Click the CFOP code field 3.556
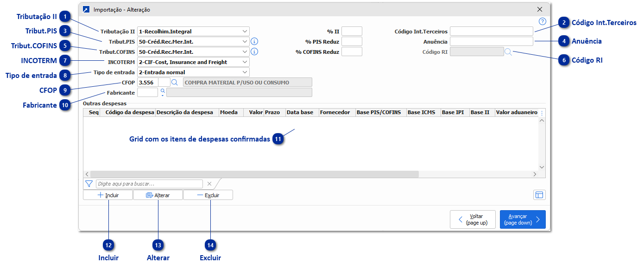The height and width of the screenshot is (270, 644). (x=147, y=82)
